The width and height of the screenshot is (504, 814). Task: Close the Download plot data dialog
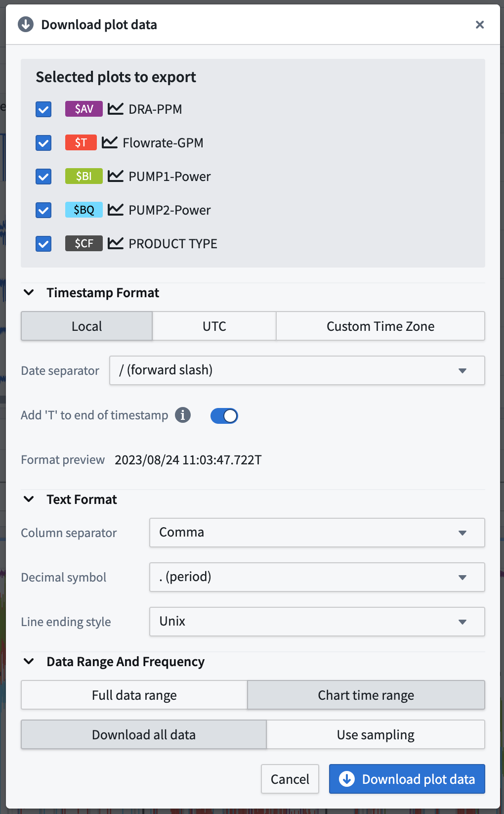(479, 25)
